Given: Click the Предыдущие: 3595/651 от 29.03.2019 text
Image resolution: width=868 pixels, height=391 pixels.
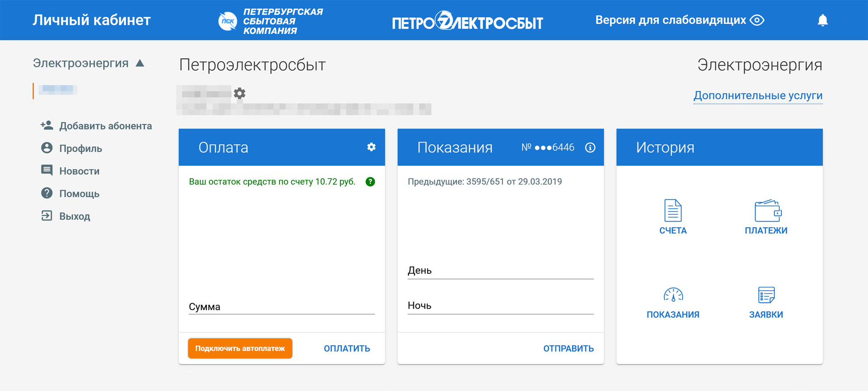Looking at the screenshot, I should tap(485, 182).
